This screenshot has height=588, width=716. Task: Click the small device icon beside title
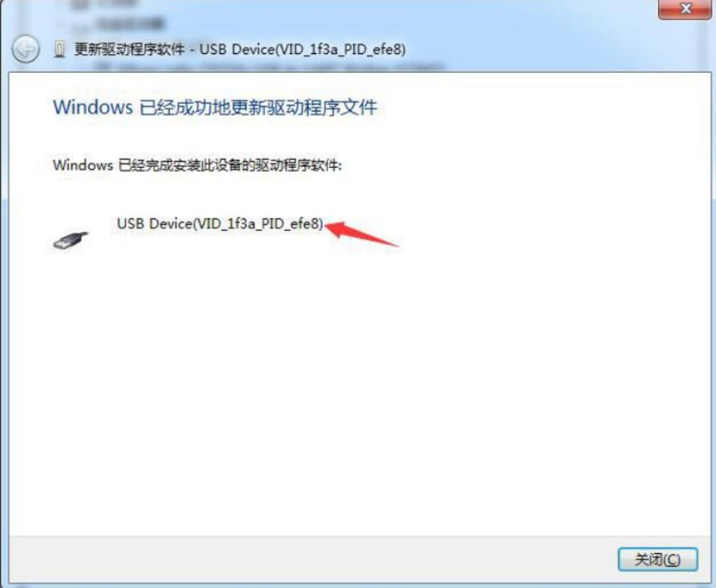[x=59, y=48]
